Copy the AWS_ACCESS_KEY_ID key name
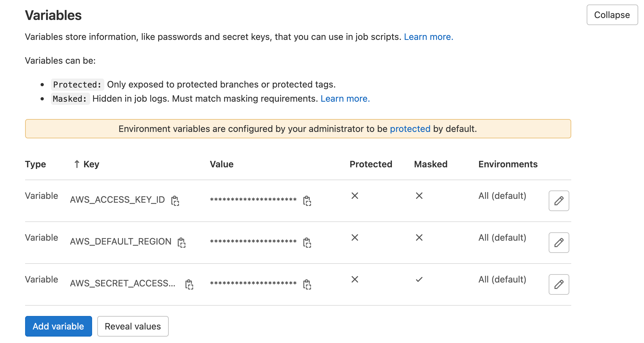The height and width of the screenshot is (343, 644). (175, 201)
